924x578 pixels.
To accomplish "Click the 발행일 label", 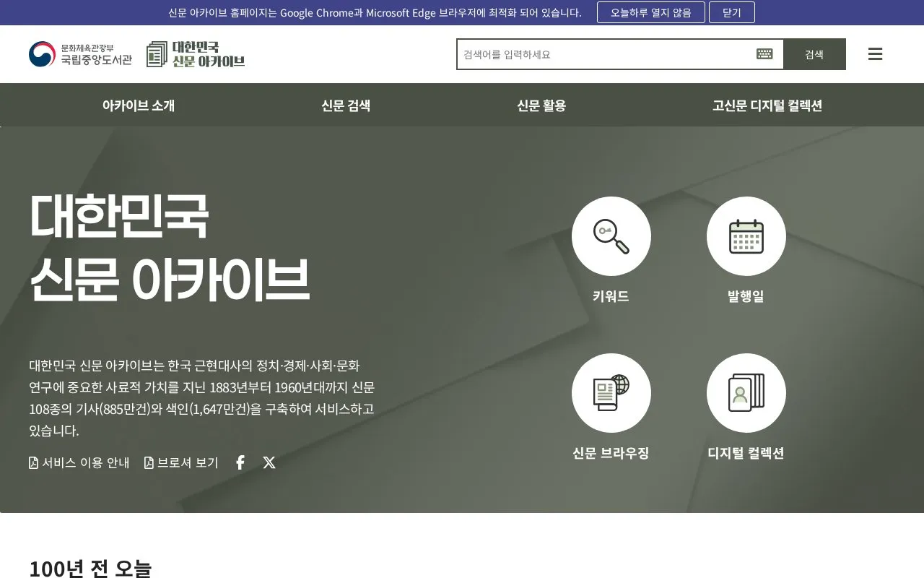I will (x=746, y=296).
